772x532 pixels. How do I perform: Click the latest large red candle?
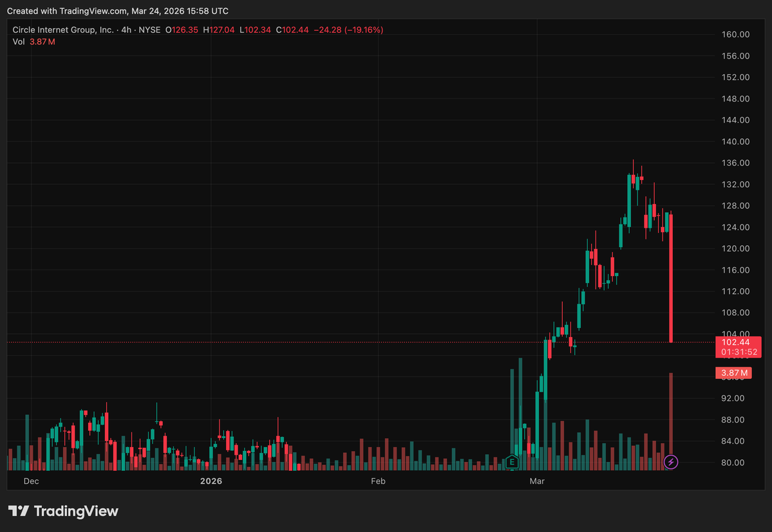tap(670, 278)
